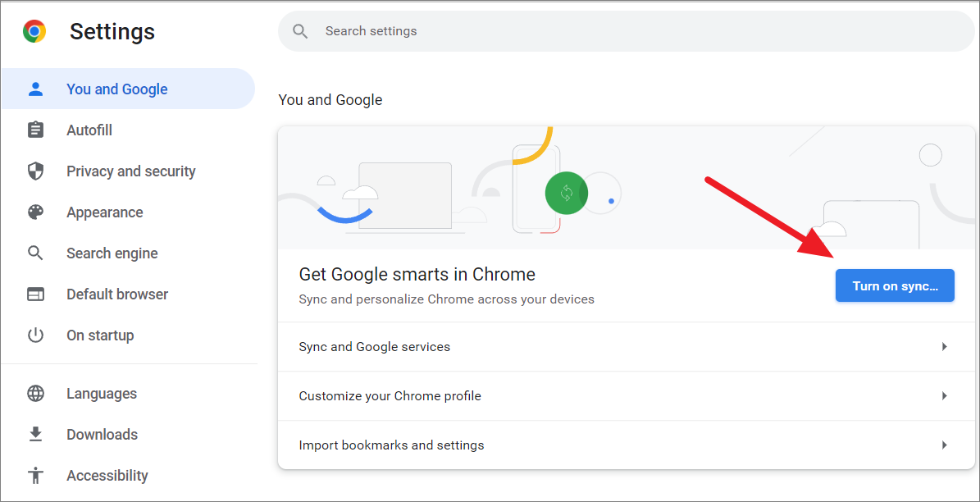Click the Accessibility figure icon
Viewport: 980px width, 502px height.
(x=35, y=475)
